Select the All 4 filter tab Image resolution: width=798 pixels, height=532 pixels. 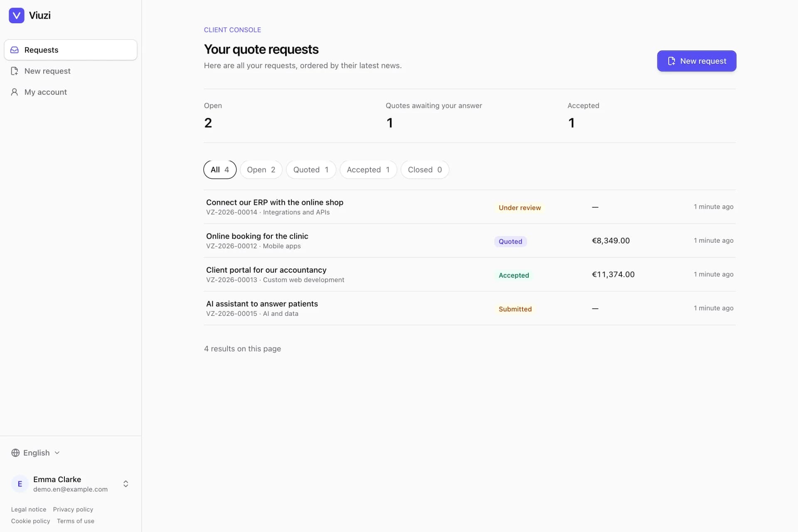point(220,170)
